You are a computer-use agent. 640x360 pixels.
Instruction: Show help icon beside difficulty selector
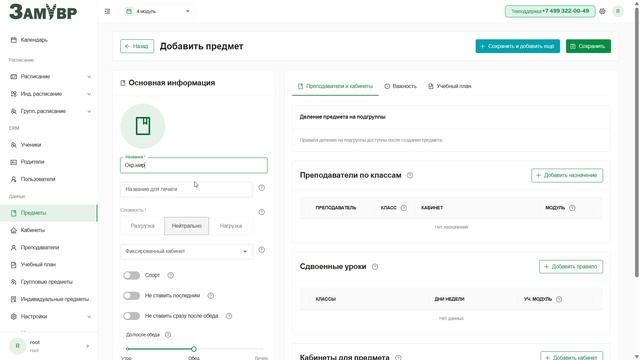coord(262,212)
